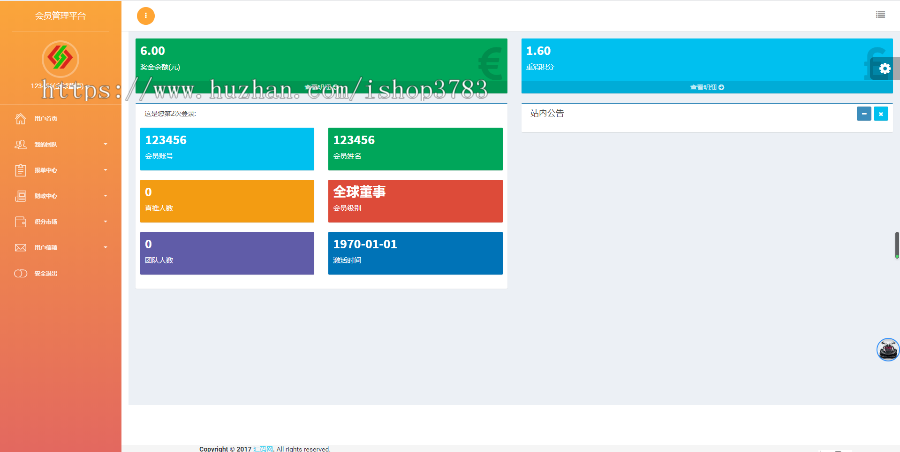Click the 6.00 amount on the green card
This screenshot has width=900, height=452.
pos(153,51)
